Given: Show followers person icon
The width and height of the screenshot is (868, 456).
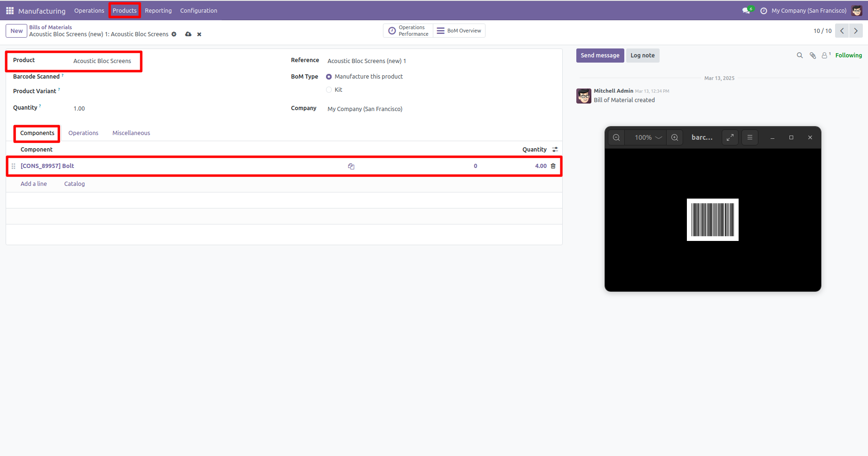Looking at the screenshot, I should (x=826, y=56).
